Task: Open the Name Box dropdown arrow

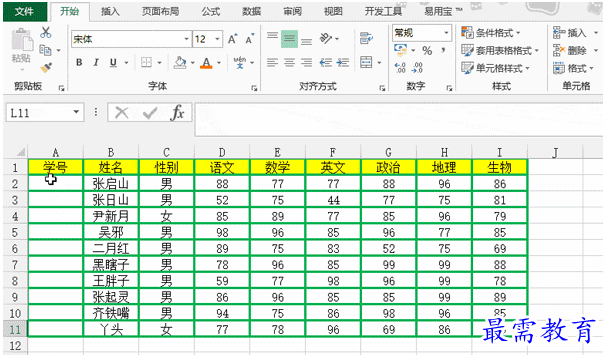Action: 76,112
